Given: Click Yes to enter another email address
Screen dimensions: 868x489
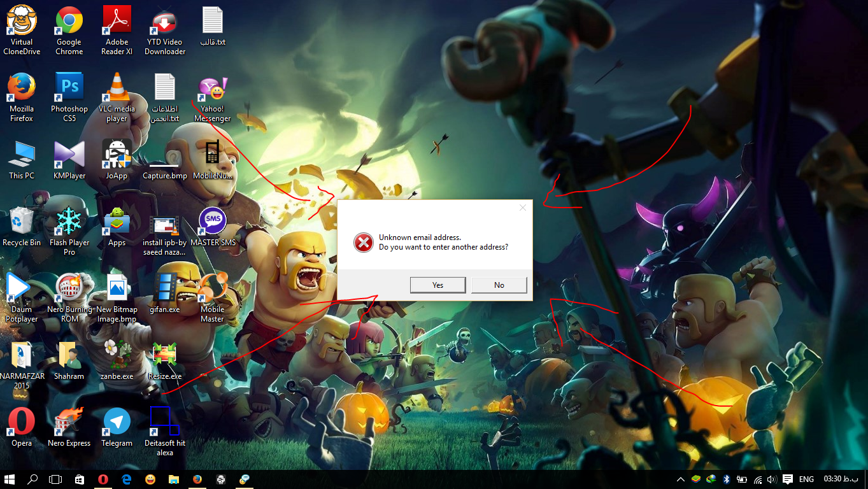Looking at the screenshot, I should click(438, 285).
